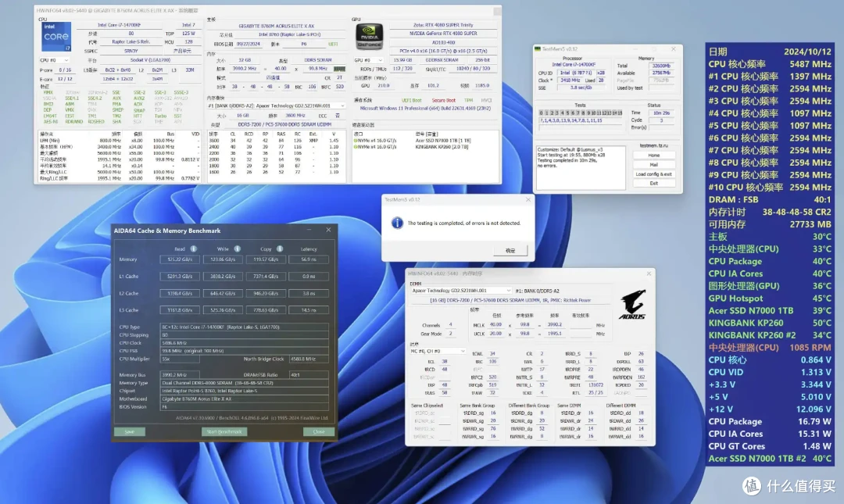
Task: Click the GIGABYTE B760M AORUS ELITE X AX motherboard field
Action: (276, 26)
